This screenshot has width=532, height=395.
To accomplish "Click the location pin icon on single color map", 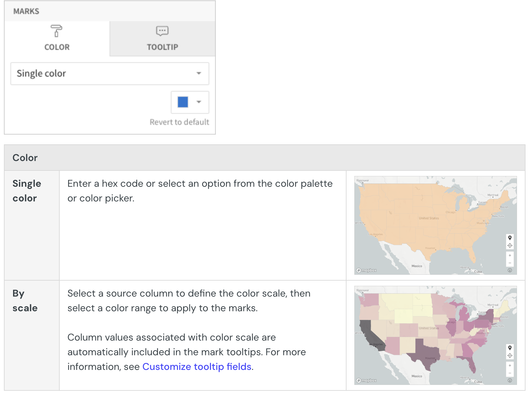I will 510,238.
